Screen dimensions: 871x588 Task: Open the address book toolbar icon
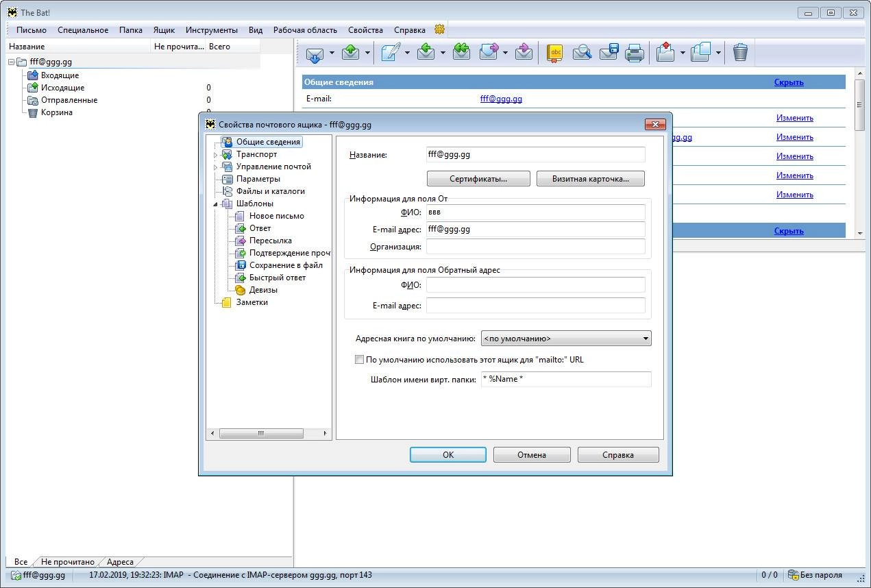coord(554,53)
